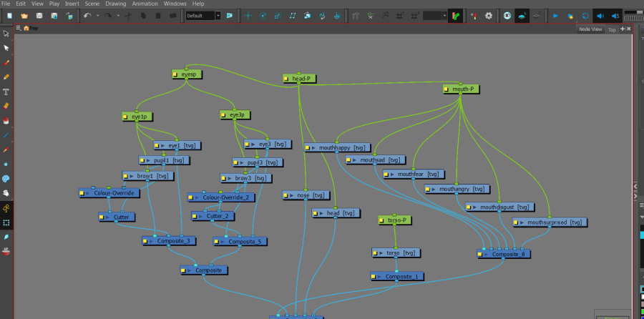Select the mouthsurprised node
Image resolution: width=644 pixels, height=319 pixels.
(550, 222)
